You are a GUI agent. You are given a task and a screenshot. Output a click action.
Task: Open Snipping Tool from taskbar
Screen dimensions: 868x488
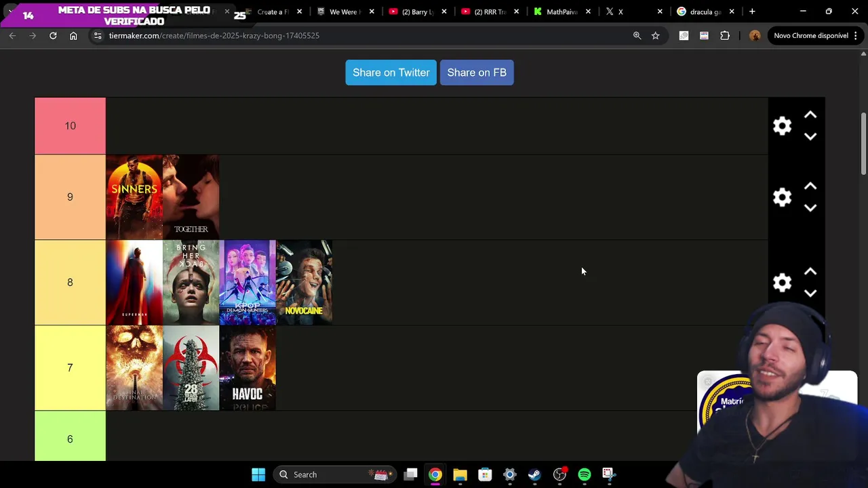(609, 474)
